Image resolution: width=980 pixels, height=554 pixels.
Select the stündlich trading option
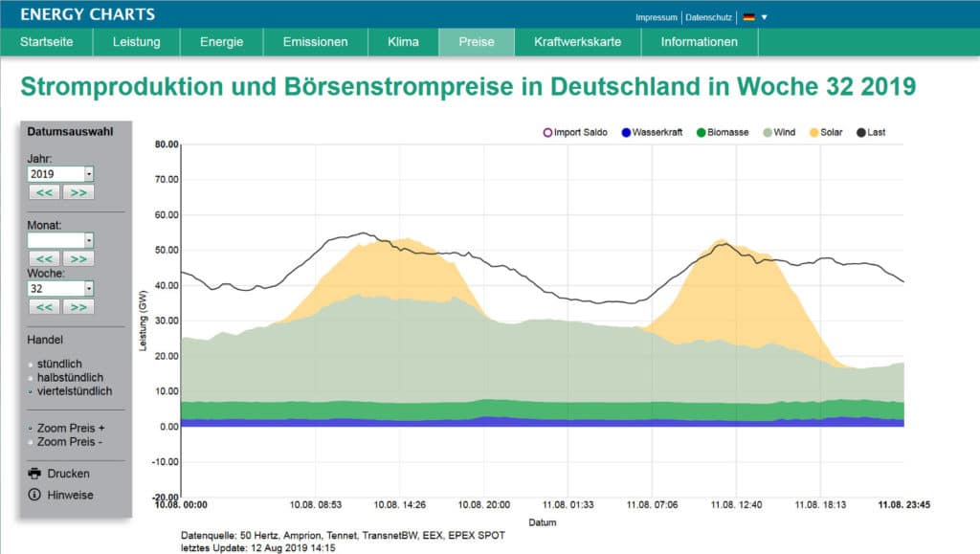tap(32, 365)
